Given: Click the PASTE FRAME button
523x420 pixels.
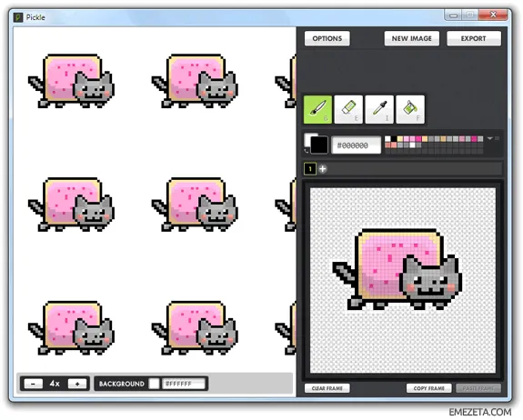Looking at the screenshot, I should 478,388.
